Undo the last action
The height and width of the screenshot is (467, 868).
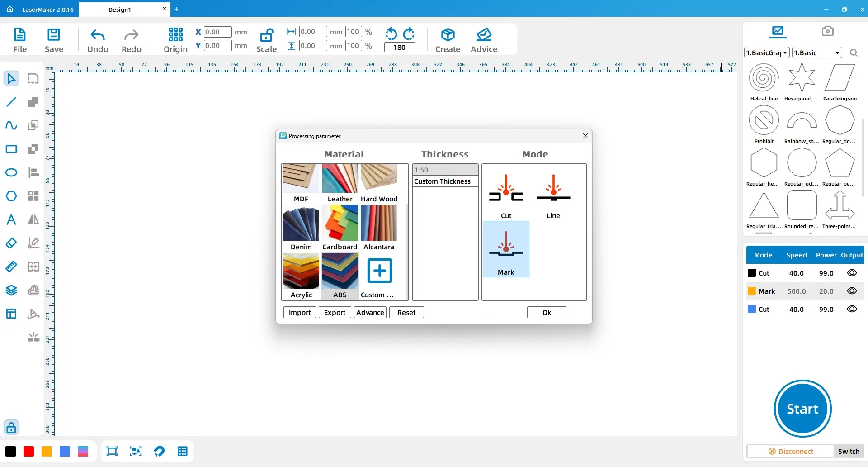point(98,35)
